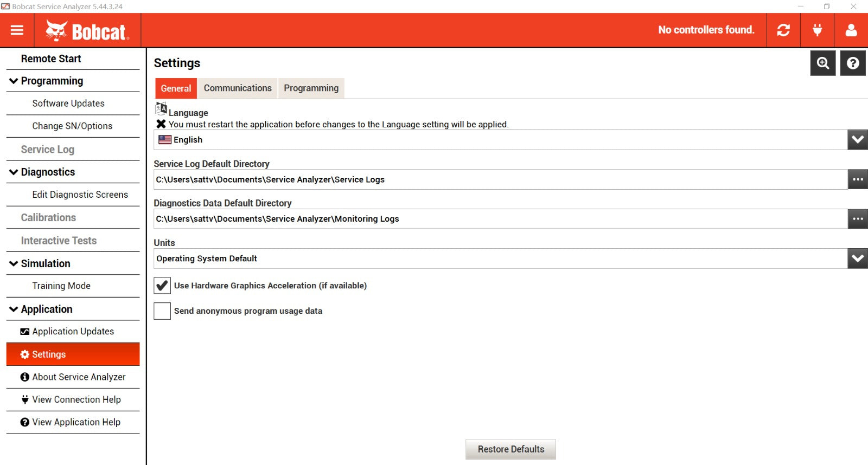Click the magnifier zoom icon
The width and height of the screenshot is (868, 465).
(x=822, y=63)
